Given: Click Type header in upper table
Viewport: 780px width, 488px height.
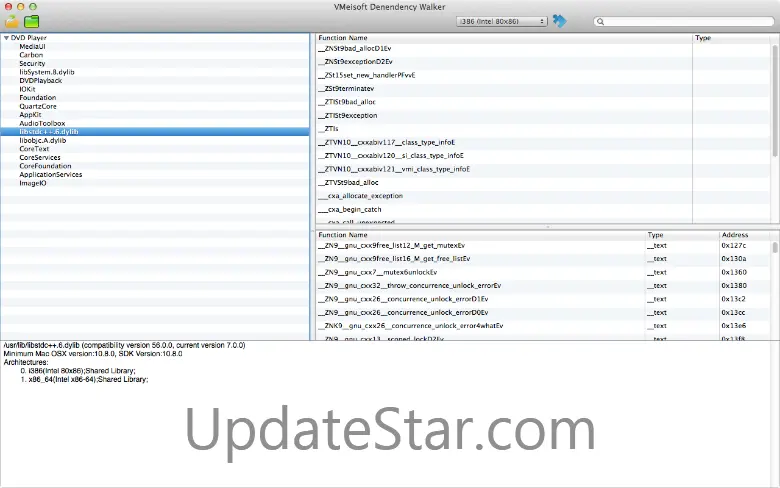Looking at the screenshot, I should click(732, 38).
